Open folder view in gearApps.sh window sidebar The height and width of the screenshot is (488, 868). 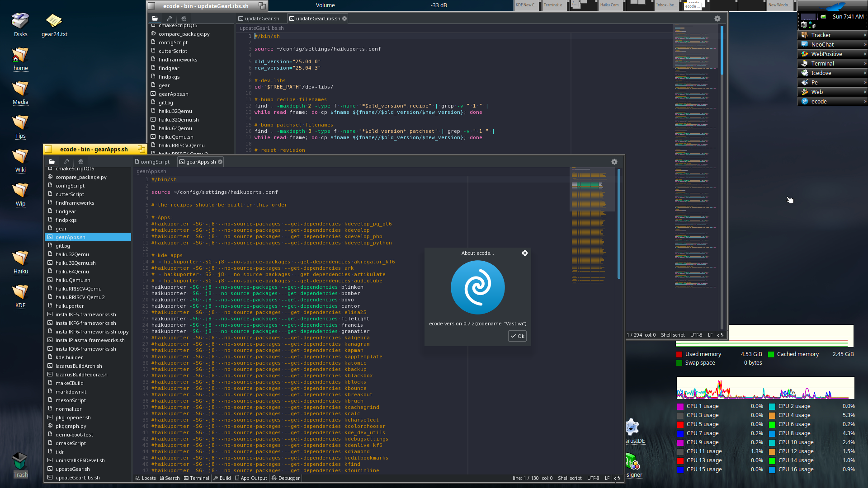52,162
